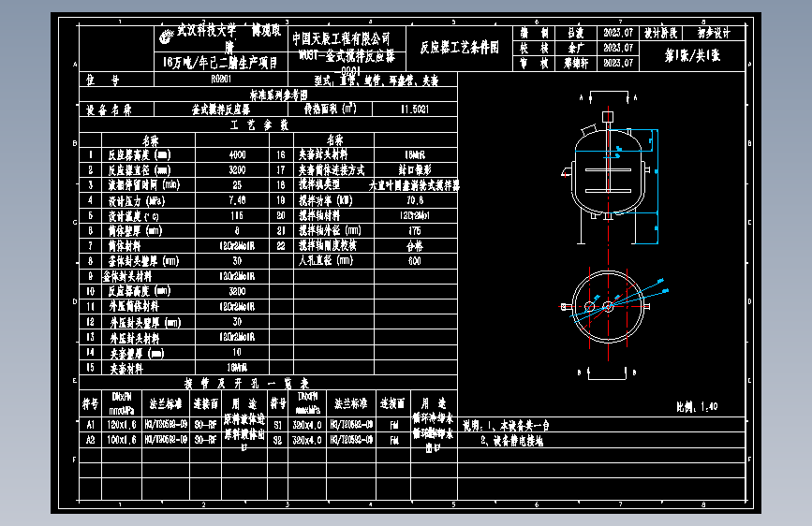This screenshot has height=526, width=812.
Task: Click the value 4000 in row 1
Action: (x=237, y=154)
